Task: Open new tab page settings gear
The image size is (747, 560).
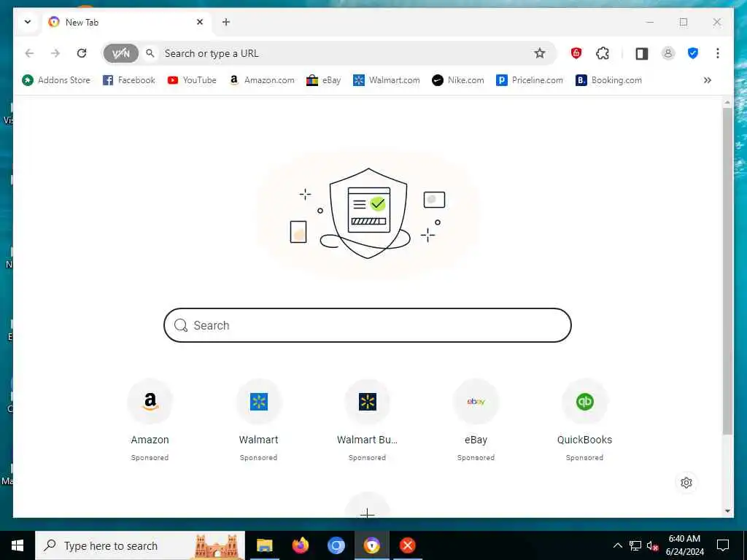Action: [686, 483]
